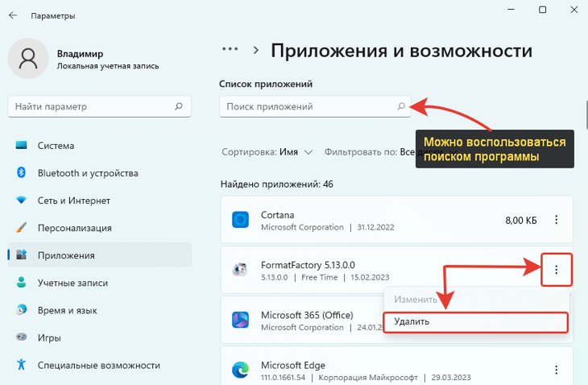Viewport: 588px width, 385px height.
Task: Open Персонализация section
Action: (x=99, y=228)
